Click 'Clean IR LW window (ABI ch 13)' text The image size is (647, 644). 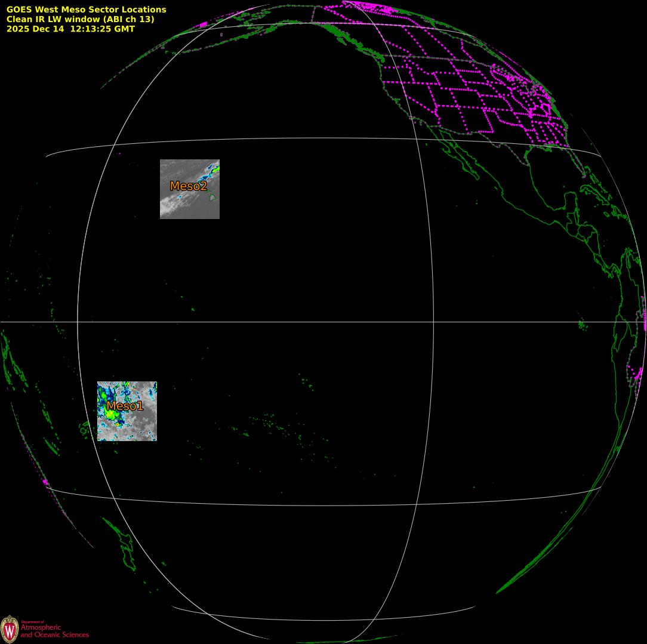click(81, 19)
